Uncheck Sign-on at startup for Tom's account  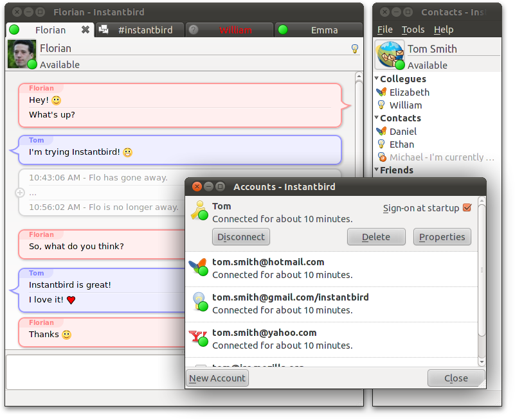coord(467,207)
